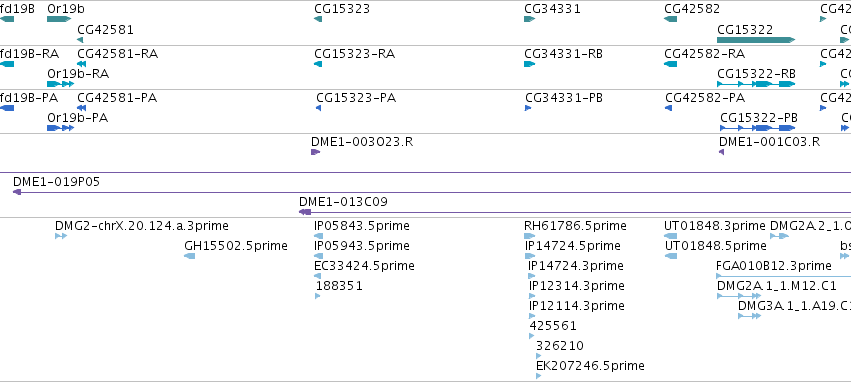Click the Or19b gene arrow glyph
This screenshot has width=851, height=382.
(59, 19)
